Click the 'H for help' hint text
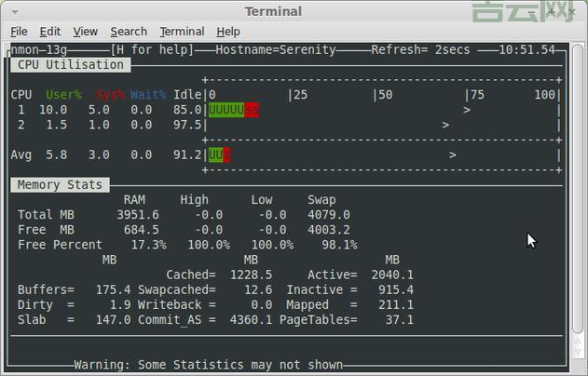The width and height of the screenshot is (588, 376). 152,49
